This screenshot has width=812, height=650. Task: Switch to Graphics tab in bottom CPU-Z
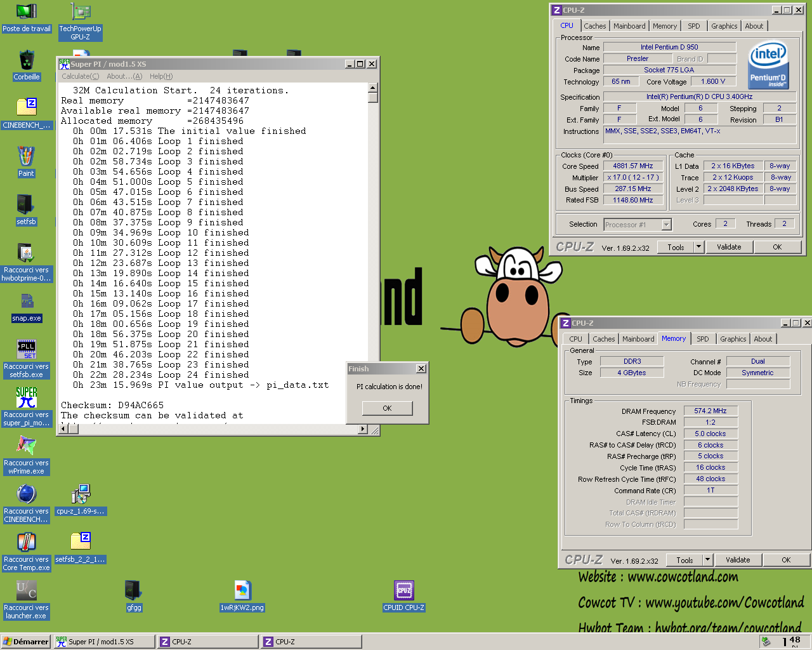(733, 339)
